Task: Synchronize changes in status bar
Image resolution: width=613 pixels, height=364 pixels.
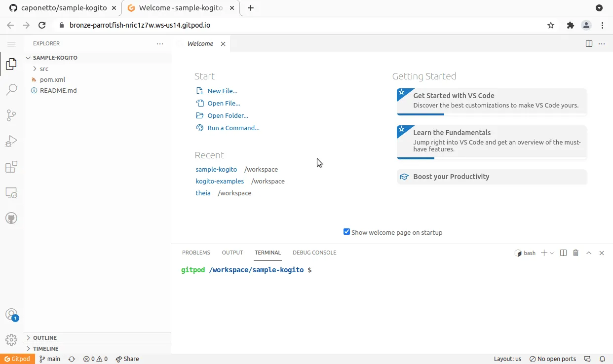Action: (x=72, y=359)
